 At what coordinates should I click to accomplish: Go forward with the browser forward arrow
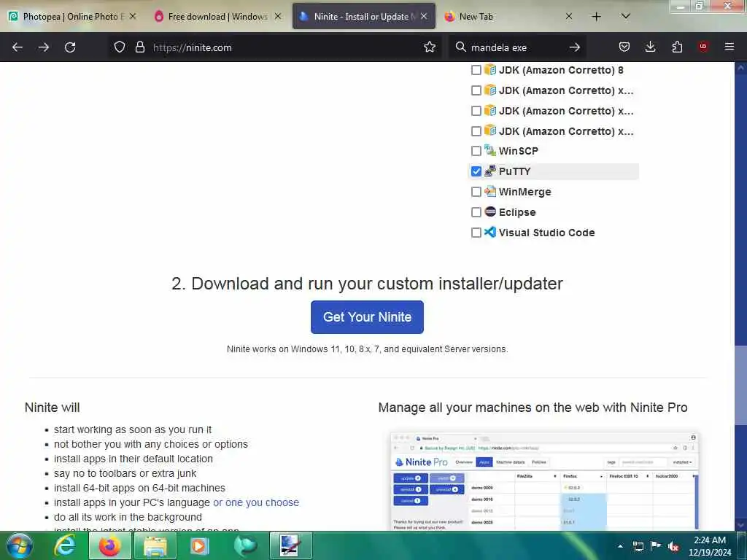point(44,47)
